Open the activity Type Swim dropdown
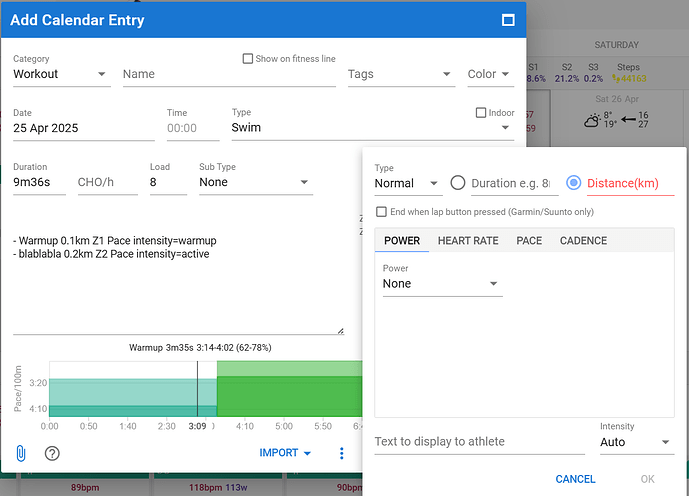This screenshot has height=496, width=689. tap(373, 127)
